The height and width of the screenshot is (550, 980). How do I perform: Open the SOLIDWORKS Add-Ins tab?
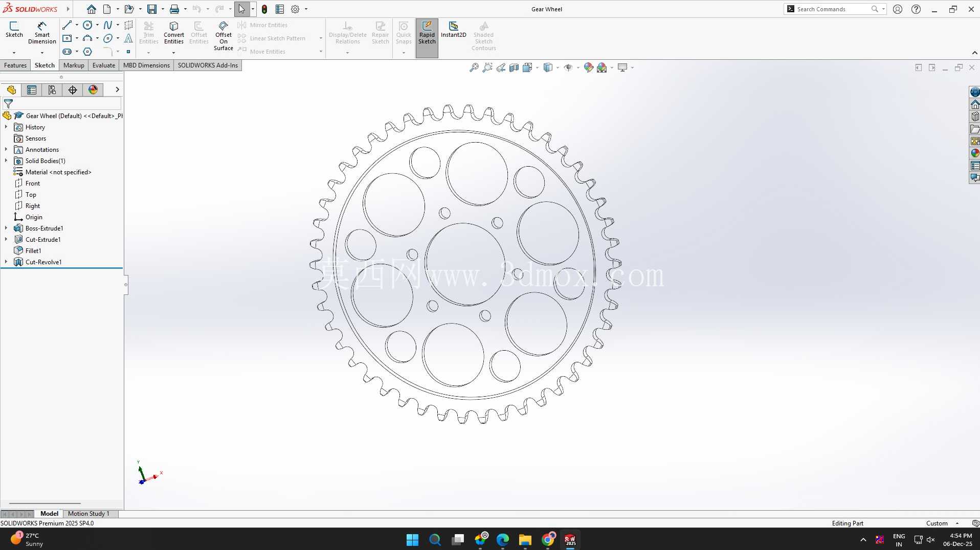[208, 65]
